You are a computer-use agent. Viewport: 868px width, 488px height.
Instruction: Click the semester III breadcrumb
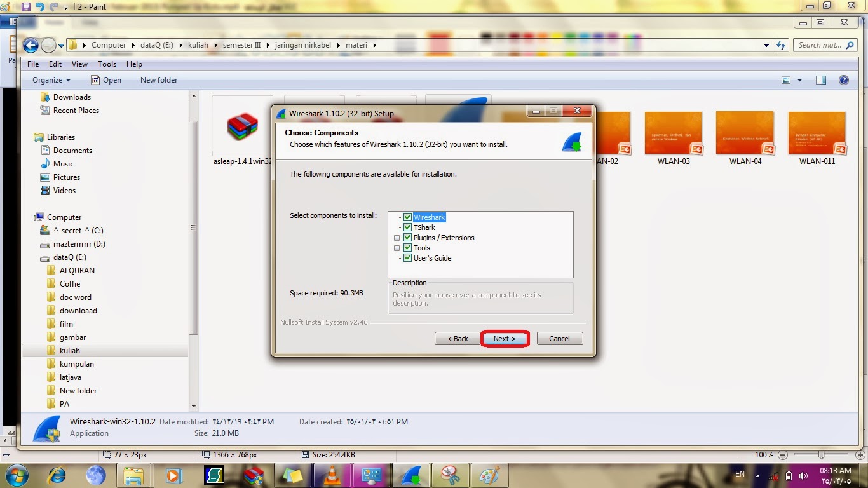[x=242, y=45]
